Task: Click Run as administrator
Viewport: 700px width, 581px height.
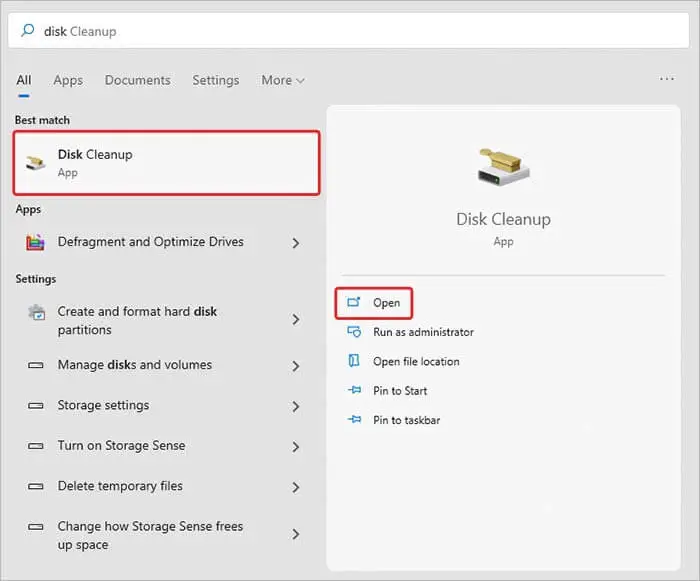Action: pyautogui.click(x=423, y=332)
